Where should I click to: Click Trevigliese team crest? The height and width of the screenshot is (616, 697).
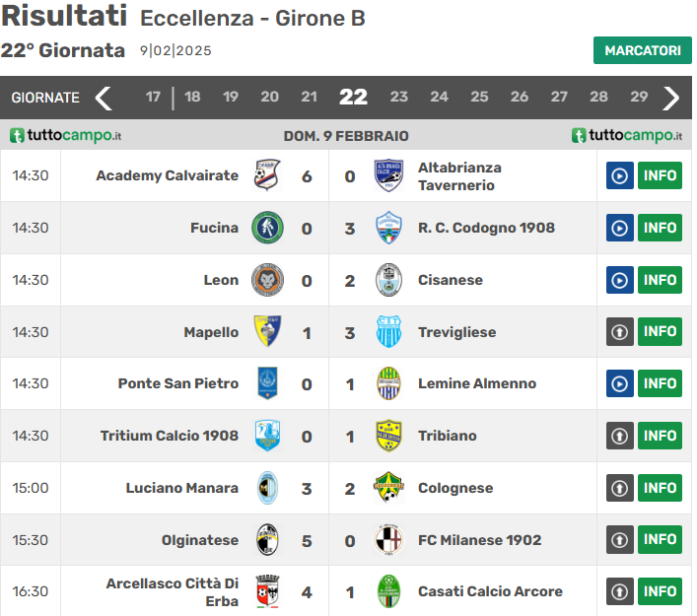coord(388,332)
